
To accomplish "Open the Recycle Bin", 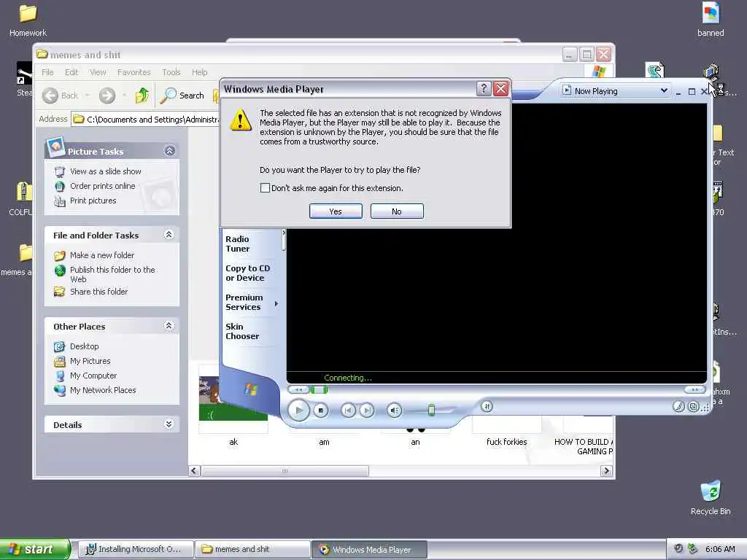I will 711,498.
